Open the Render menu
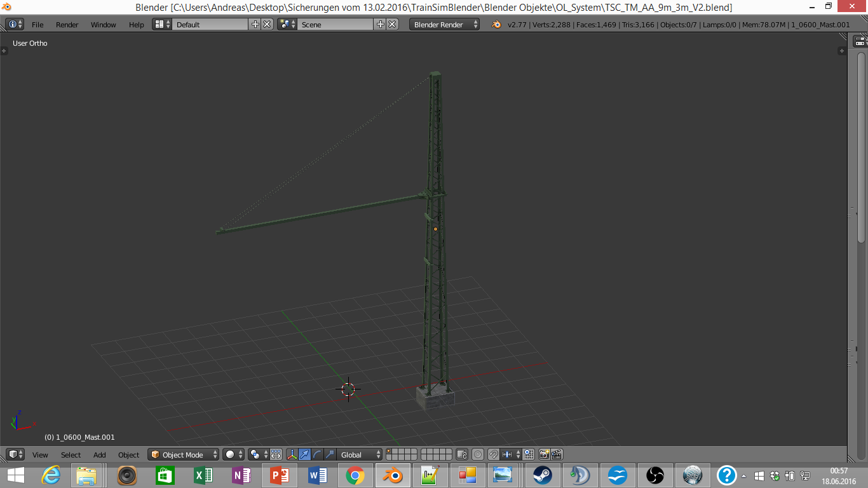Viewport: 868px width, 488px height. [67, 25]
